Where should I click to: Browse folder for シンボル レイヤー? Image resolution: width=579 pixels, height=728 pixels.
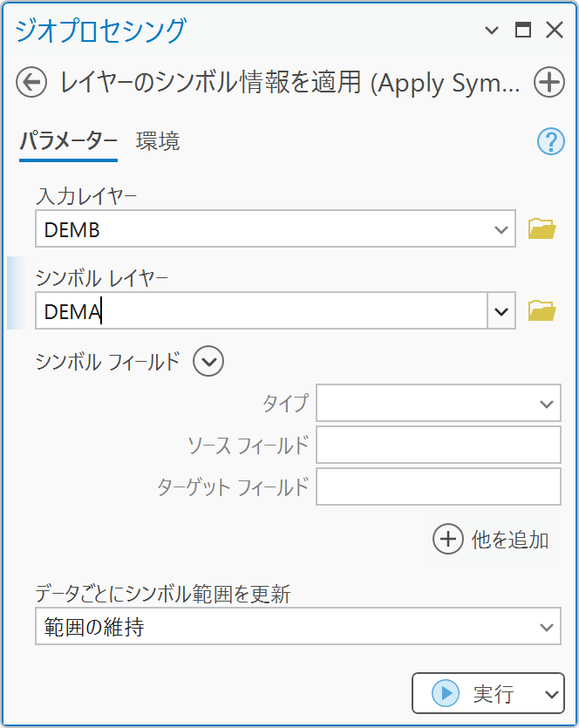[542, 310]
